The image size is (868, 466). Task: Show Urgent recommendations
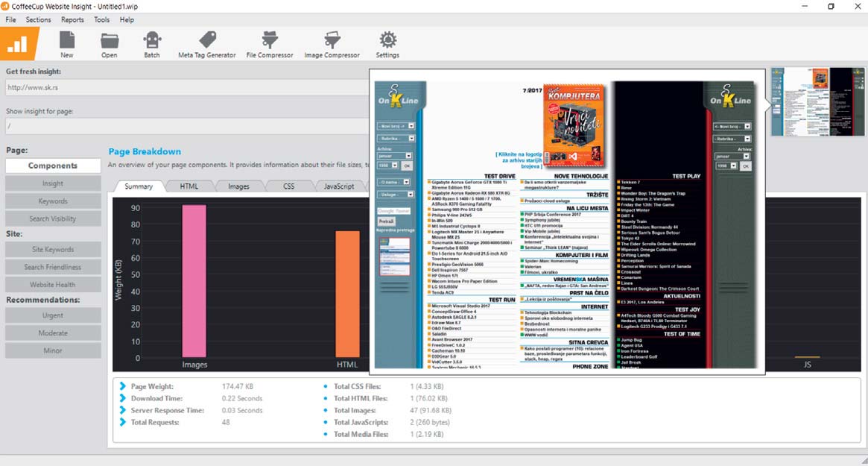(x=53, y=315)
